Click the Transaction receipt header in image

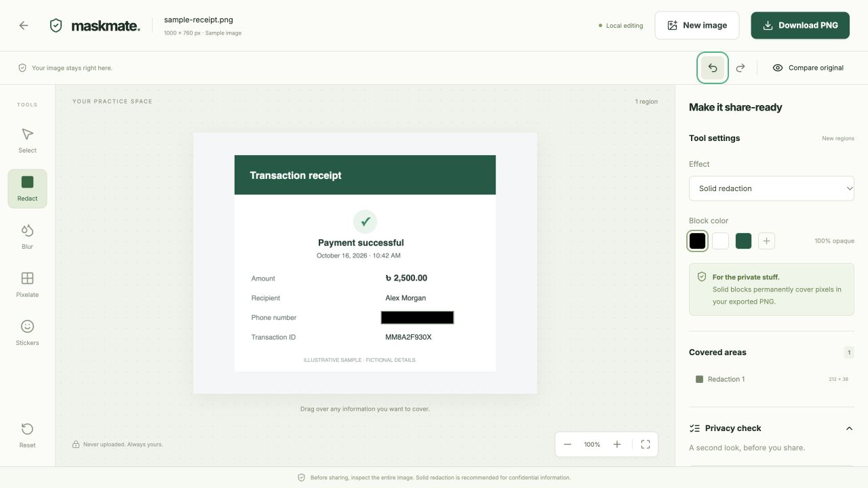pyautogui.click(x=365, y=175)
